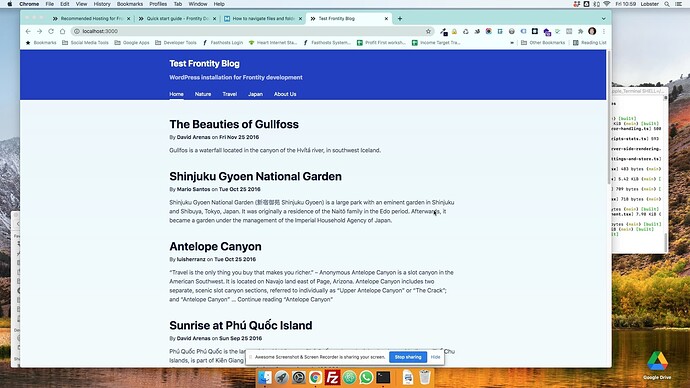
Task: Go to the Japan nav item
Action: click(255, 94)
